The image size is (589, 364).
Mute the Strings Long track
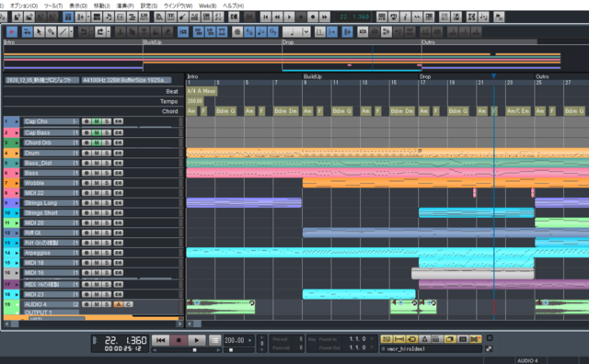coord(97,202)
